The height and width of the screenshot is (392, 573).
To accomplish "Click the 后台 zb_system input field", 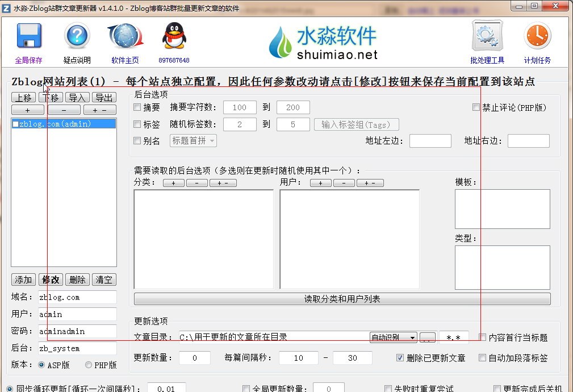I will pyautogui.click(x=77, y=348).
